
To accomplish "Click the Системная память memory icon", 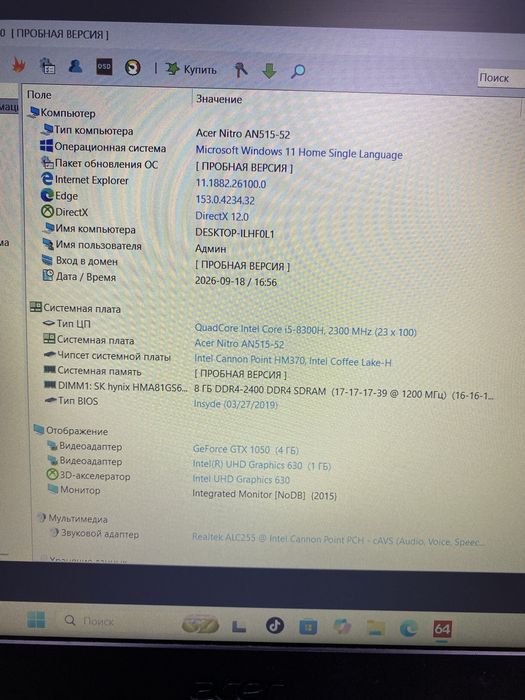I will click(49, 370).
